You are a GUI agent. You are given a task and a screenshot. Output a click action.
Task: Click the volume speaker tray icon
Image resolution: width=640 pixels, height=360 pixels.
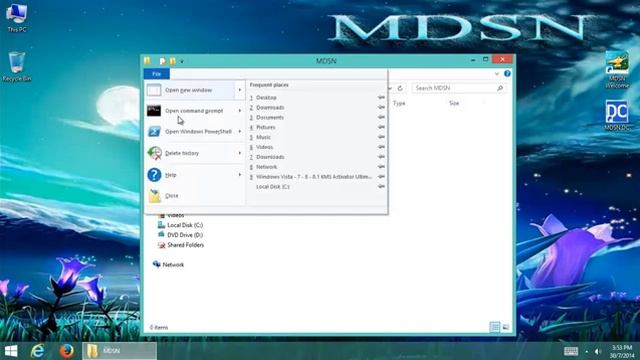point(598,351)
